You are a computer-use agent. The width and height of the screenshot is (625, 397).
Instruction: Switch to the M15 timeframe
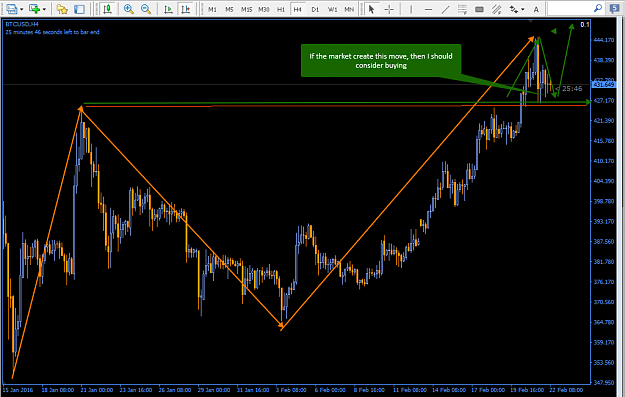click(246, 9)
